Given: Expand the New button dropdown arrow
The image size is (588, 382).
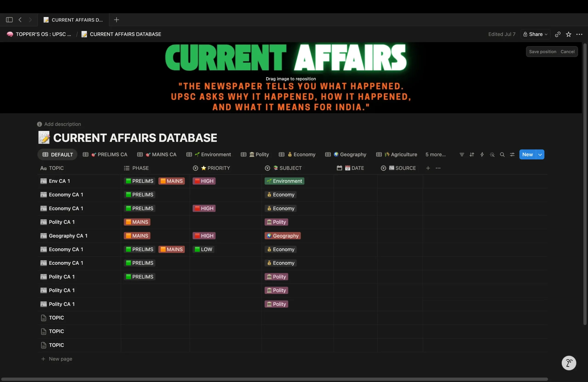Looking at the screenshot, I should click(x=540, y=154).
